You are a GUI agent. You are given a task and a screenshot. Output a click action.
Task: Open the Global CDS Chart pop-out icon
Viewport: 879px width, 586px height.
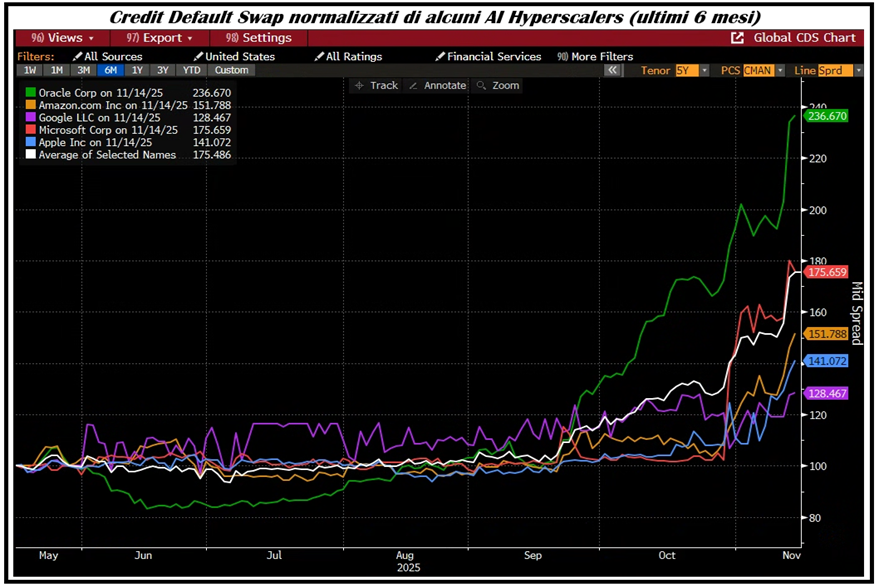738,38
